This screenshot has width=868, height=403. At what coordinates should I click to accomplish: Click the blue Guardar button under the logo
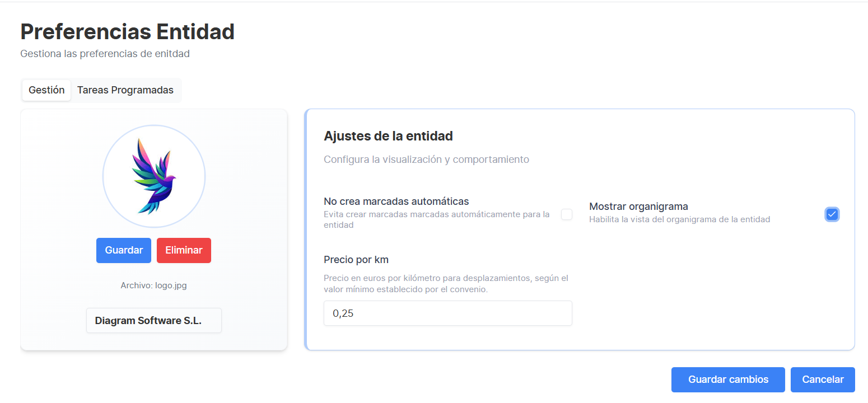(x=124, y=250)
